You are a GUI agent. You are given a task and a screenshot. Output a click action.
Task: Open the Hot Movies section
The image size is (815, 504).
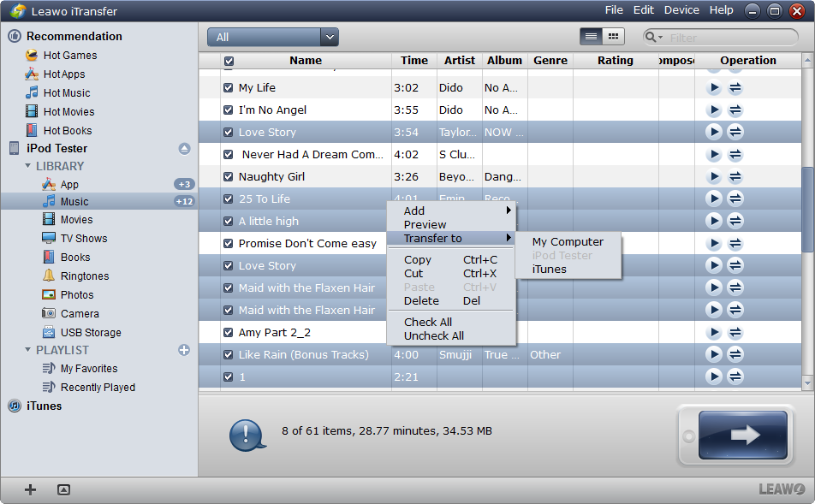point(68,112)
